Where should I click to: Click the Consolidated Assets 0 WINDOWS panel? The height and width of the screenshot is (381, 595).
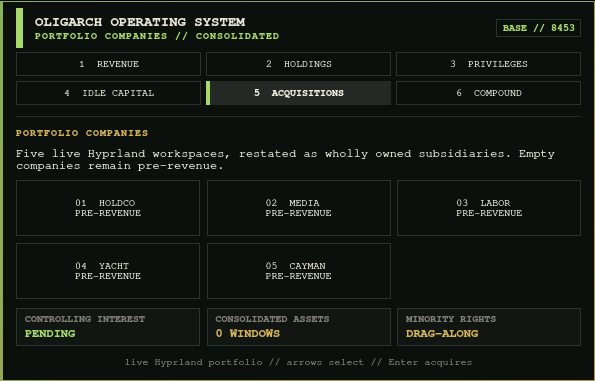(299, 327)
